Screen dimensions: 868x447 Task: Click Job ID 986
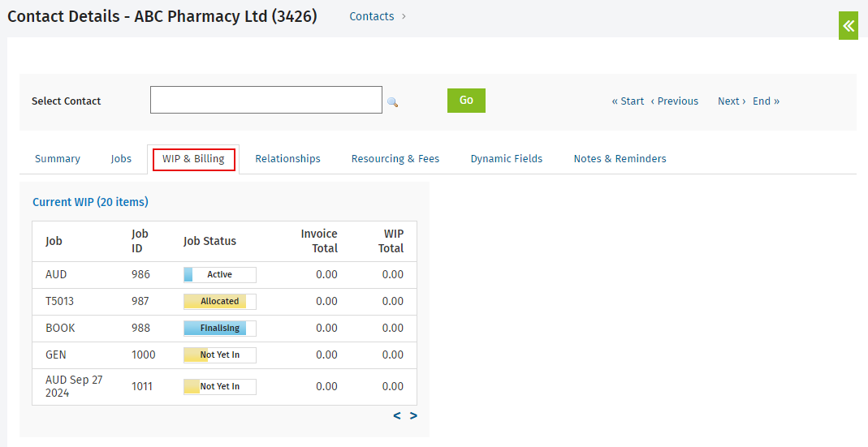click(x=140, y=275)
